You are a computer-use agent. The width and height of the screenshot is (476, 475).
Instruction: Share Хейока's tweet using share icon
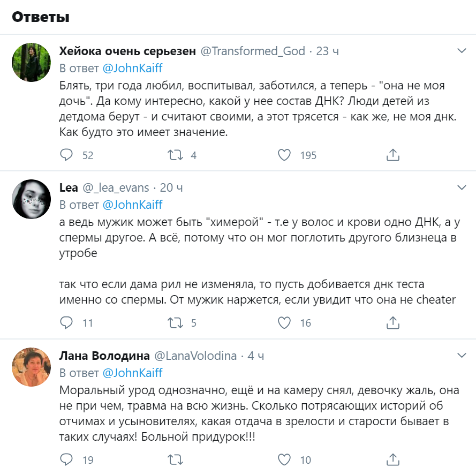coord(392,155)
